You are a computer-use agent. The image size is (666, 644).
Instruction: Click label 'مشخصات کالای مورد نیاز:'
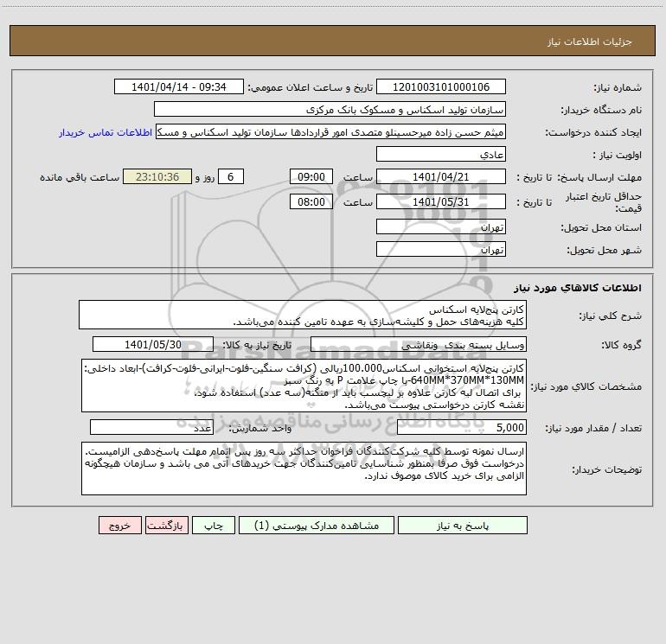coord(586,386)
